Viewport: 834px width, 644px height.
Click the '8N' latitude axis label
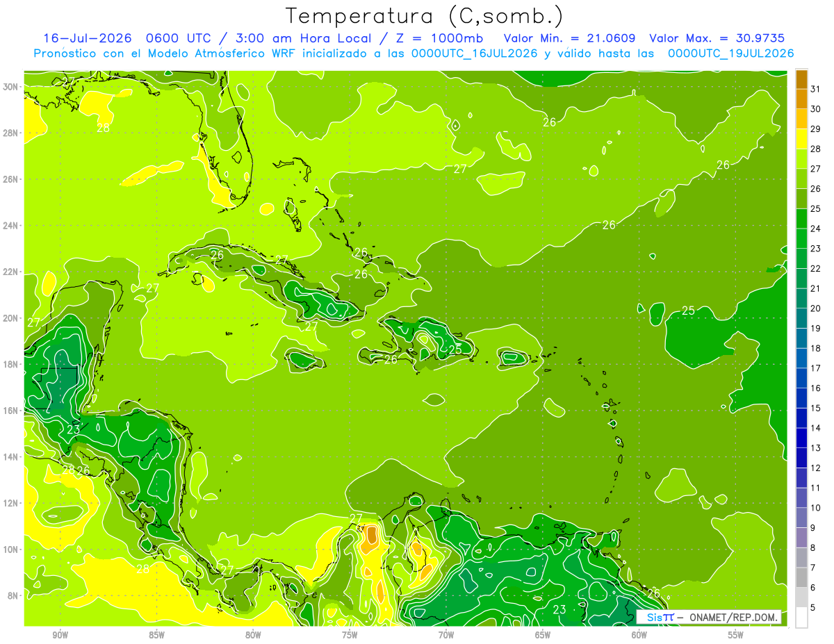[13, 595]
